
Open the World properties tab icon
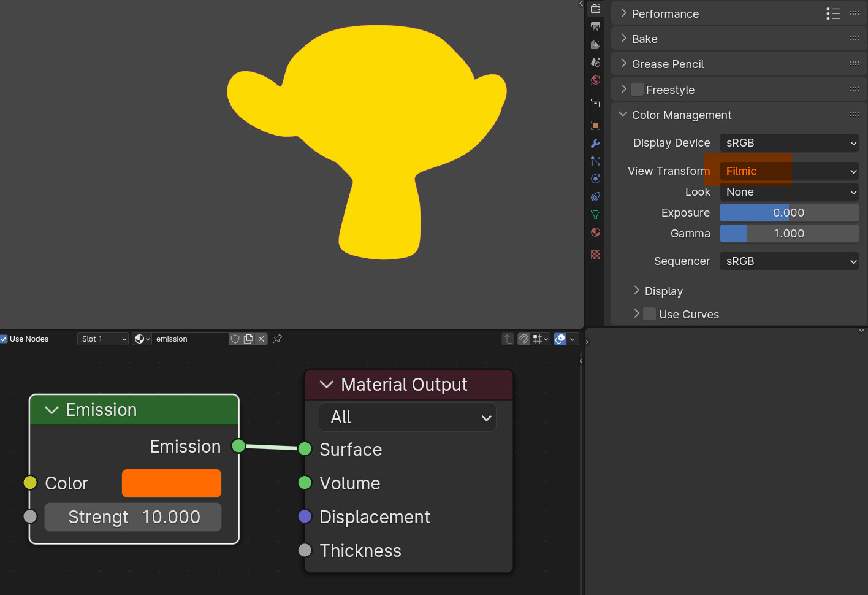point(595,80)
